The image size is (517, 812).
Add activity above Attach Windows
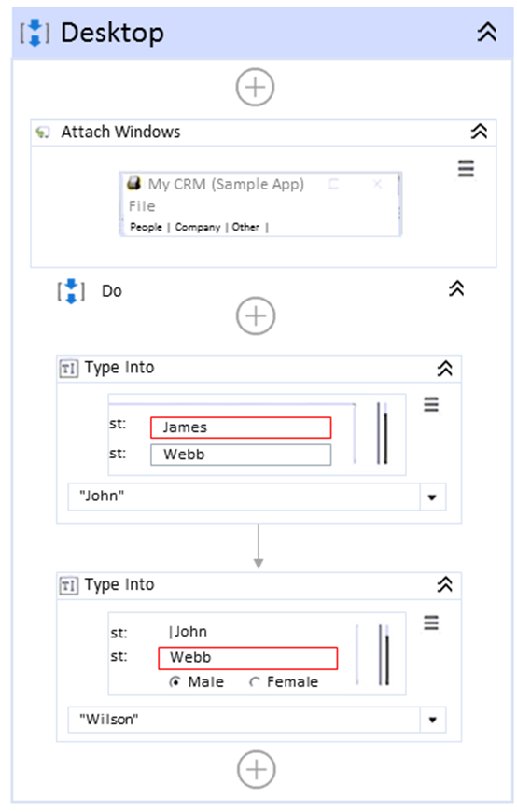pos(255,87)
